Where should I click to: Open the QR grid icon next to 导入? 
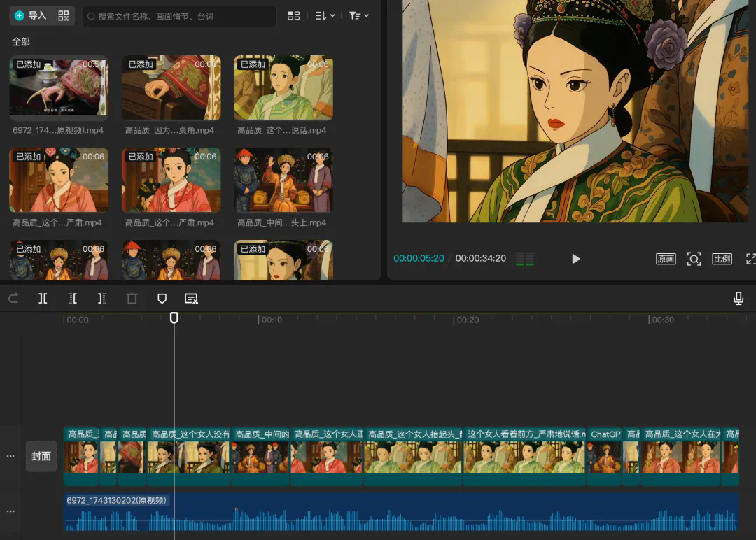[64, 15]
